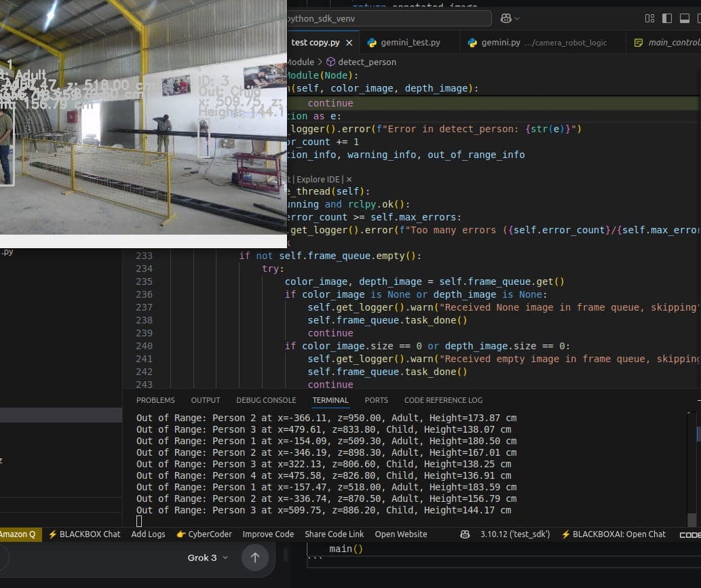The width and height of the screenshot is (701, 588).
Task: Open the Copilot chat menu icon in title bar
Action: point(510,18)
